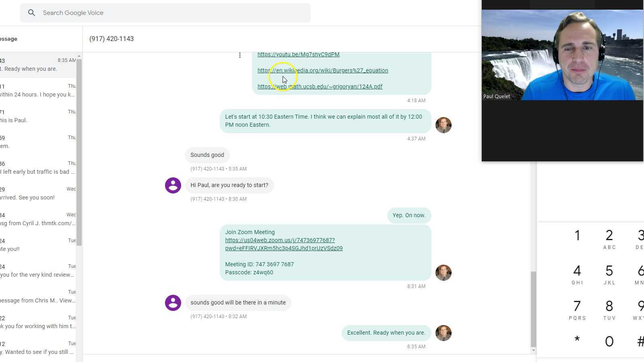Open the Wikipedia Burgers equation link
The image size is (644, 362).
tap(323, 70)
